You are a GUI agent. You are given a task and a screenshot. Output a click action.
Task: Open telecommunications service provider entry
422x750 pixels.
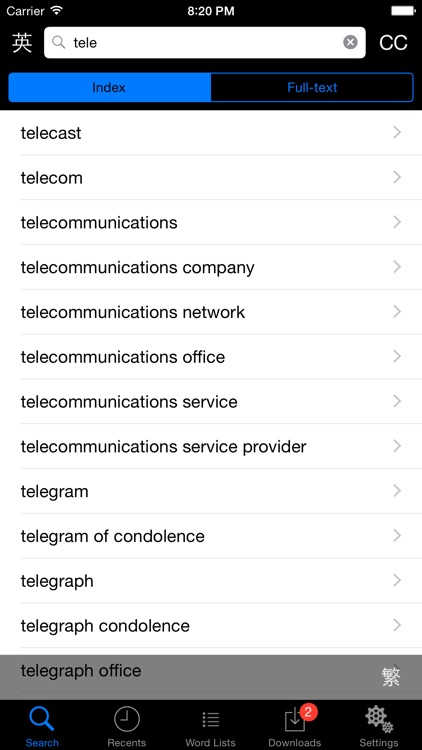(211, 446)
